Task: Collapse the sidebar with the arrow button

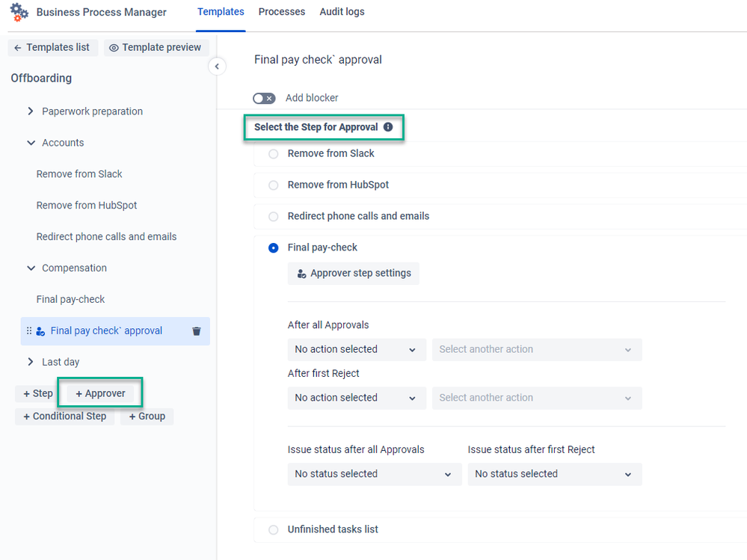Action: point(217,67)
